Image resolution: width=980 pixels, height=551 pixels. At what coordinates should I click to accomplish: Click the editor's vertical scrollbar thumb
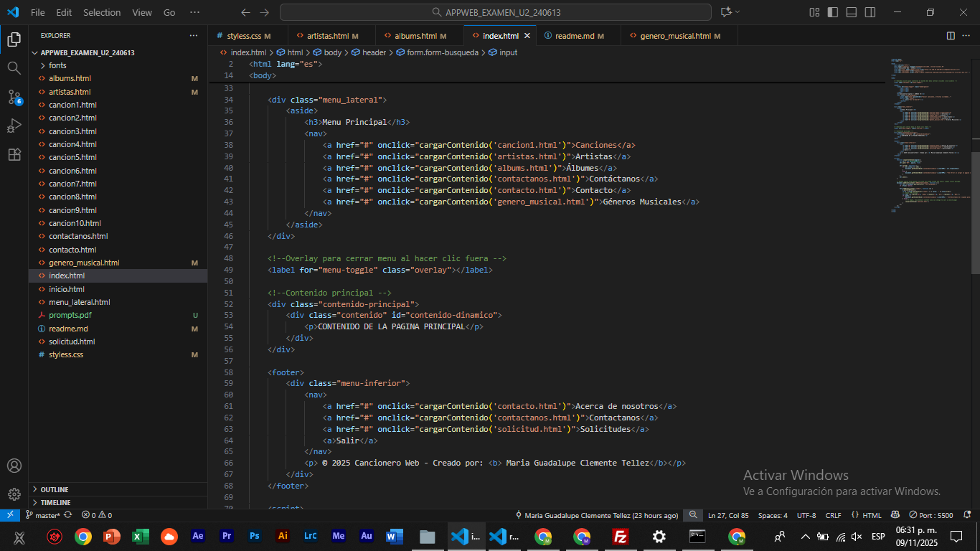[x=975, y=212]
